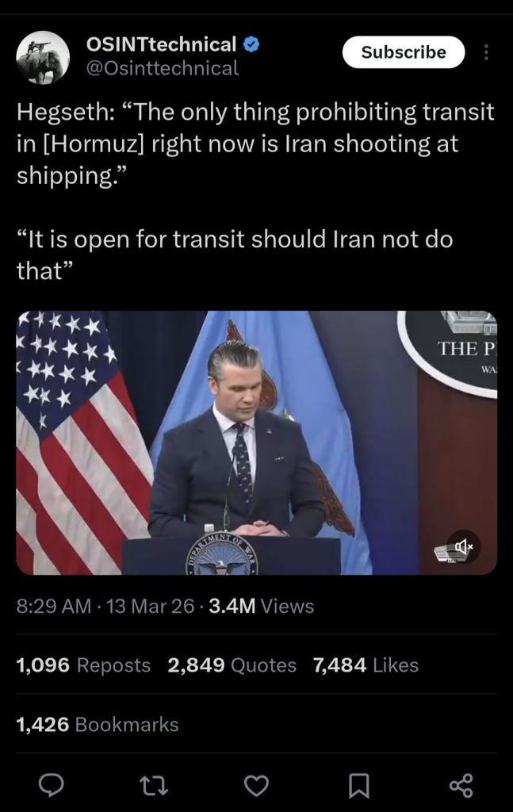The height and width of the screenshot is (812, 513).
Task: View the 1,096 Reposts list
Action: pyautogui.click(x=83, y=665)
